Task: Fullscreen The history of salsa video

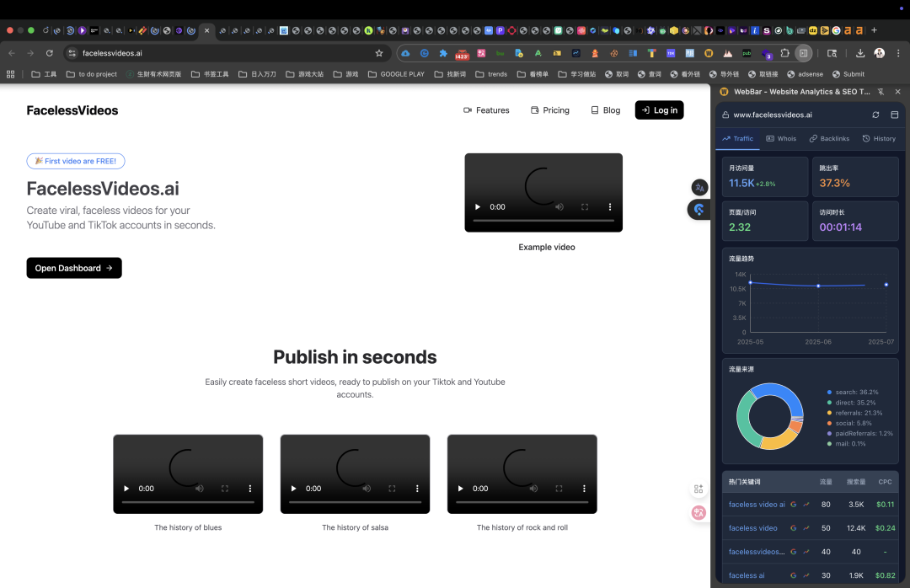Action: (392, 489)
